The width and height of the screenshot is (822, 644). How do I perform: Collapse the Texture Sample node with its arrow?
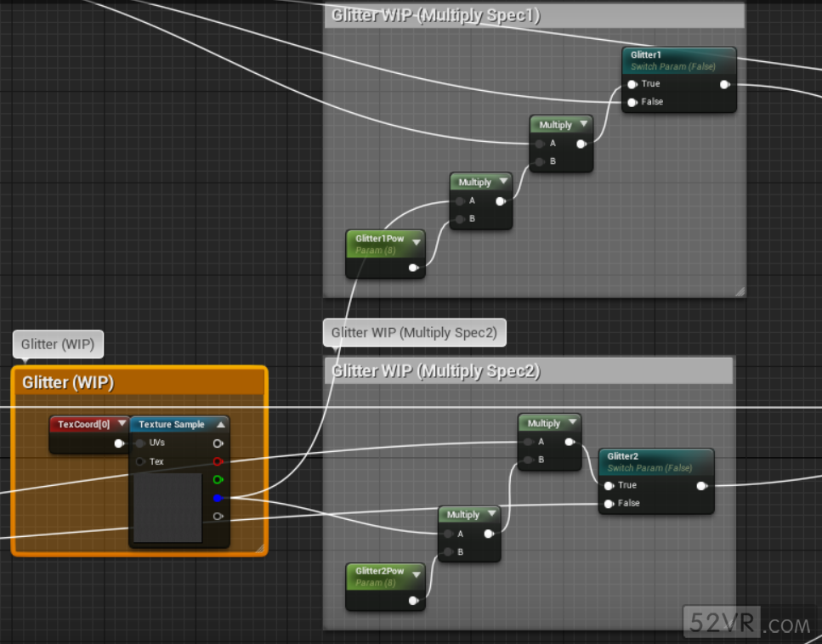[221, 424]
